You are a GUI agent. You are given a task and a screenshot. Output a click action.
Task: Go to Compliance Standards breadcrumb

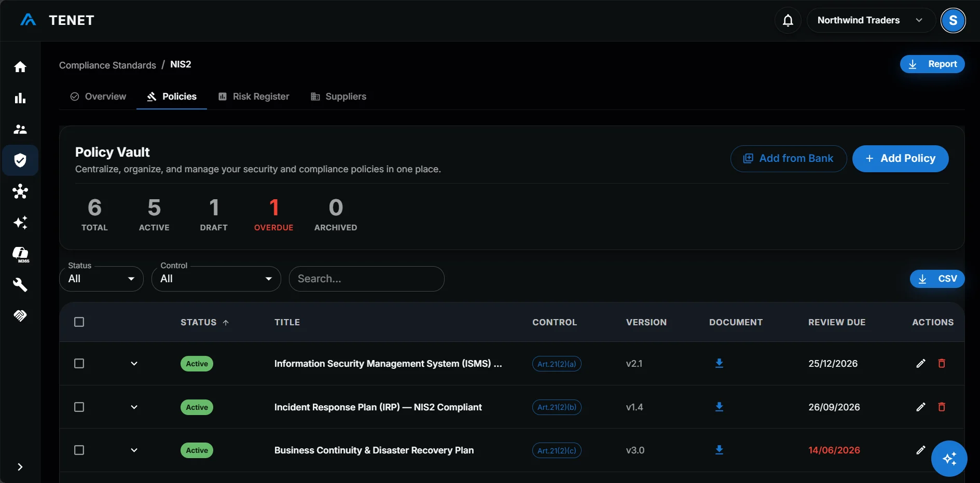(107, 65)
